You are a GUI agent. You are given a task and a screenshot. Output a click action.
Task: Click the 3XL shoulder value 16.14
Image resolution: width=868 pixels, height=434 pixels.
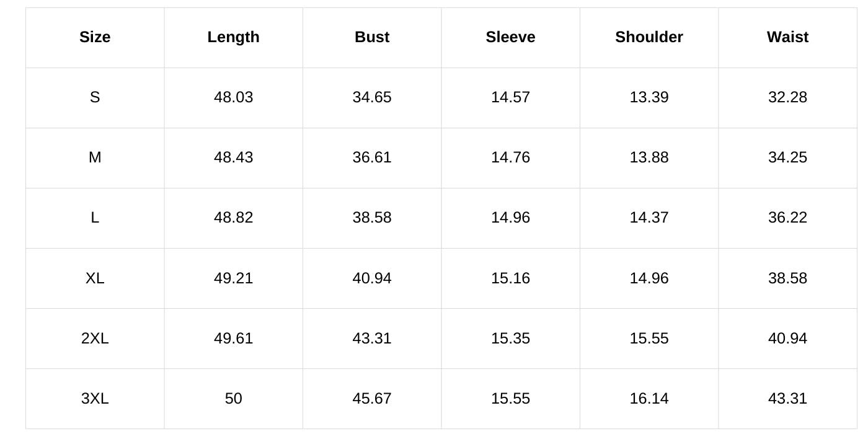(x=649, y=398)
